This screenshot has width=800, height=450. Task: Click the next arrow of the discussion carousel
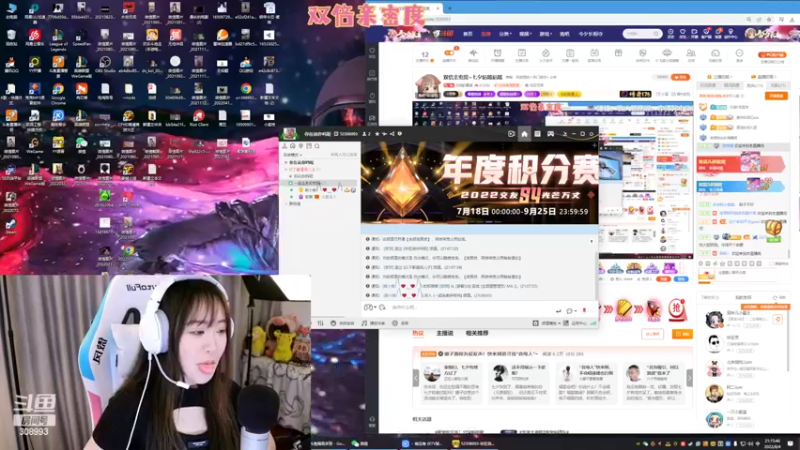tap(689, 378)
